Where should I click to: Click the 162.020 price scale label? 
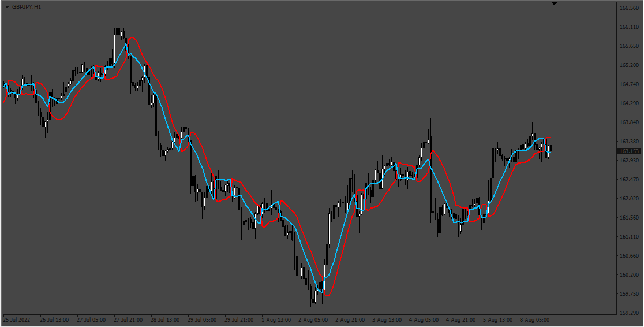click(x=629, y=199)
